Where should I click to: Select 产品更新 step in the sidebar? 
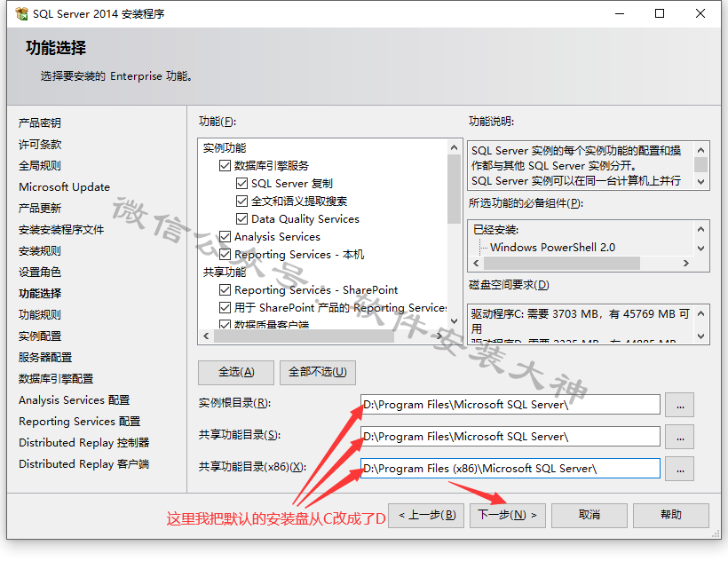[x=40, y=209]
